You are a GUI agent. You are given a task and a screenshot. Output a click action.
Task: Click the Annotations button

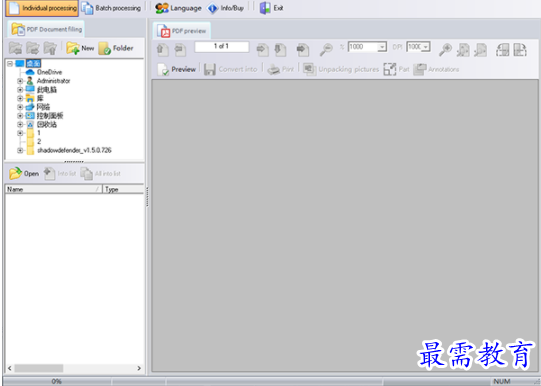point(436,69)
